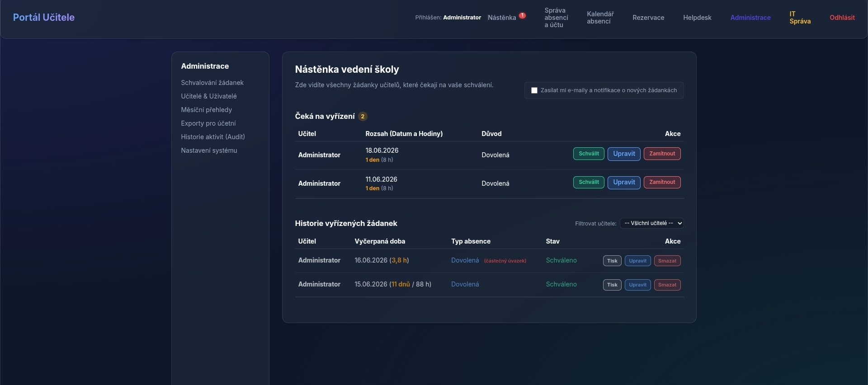The image size is (868, 385).
Task: Go to Učitelé & Uživatelé section
Action: point(209,96)
